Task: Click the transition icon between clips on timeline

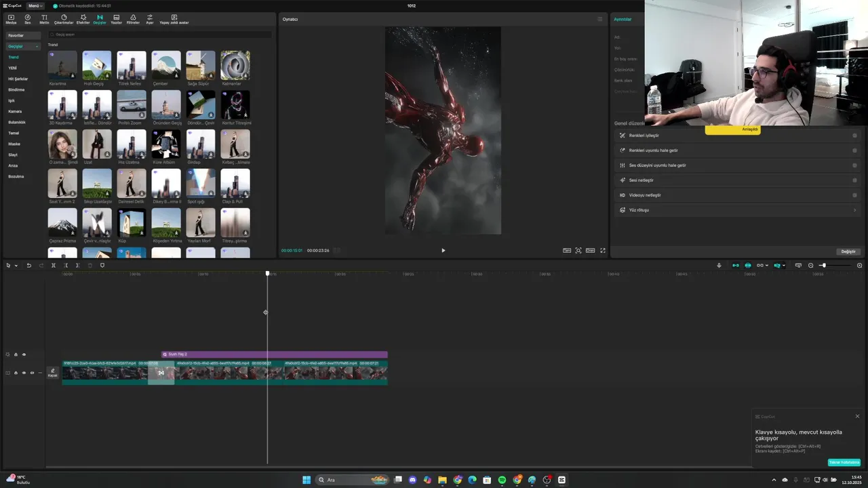Action: 161,373
